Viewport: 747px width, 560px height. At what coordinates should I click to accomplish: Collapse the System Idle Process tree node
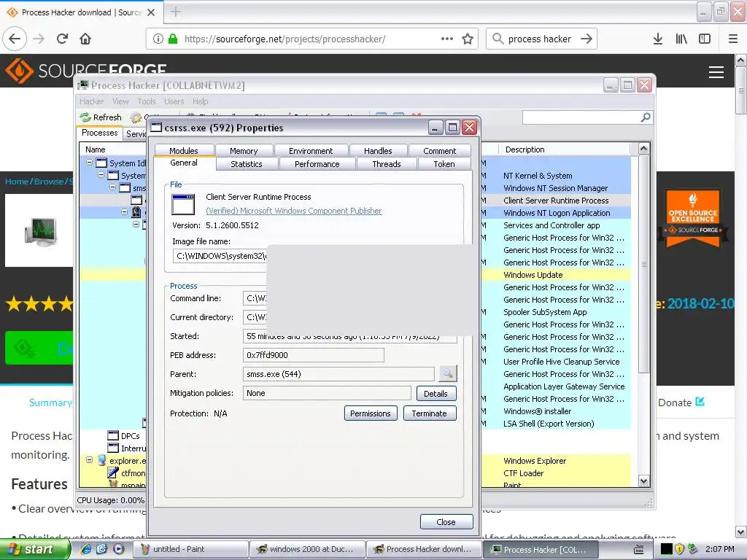click(x=89, y=163)
